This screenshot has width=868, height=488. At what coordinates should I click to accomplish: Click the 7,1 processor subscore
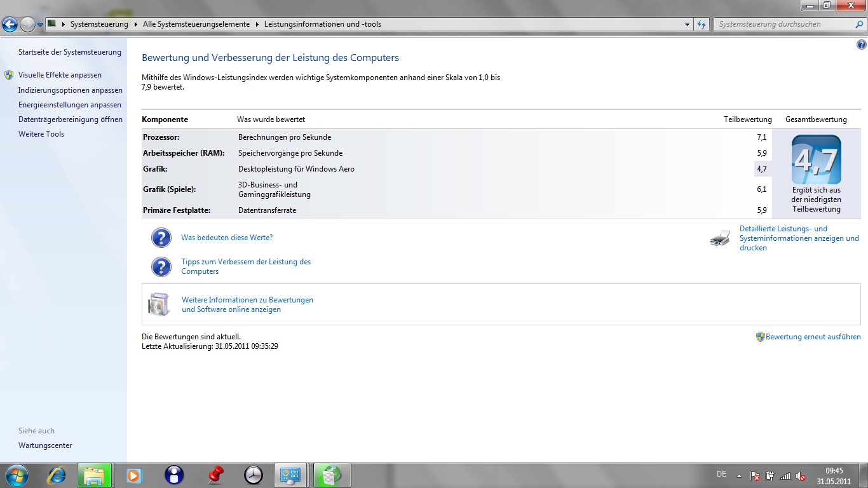coord(762,137)
